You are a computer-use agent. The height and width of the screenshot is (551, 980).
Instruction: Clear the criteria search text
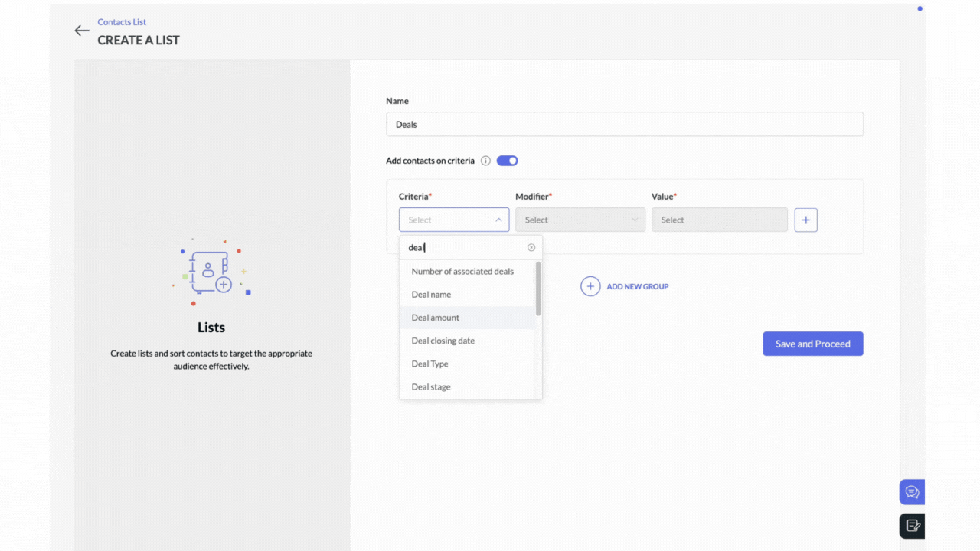tap(531, 247)
